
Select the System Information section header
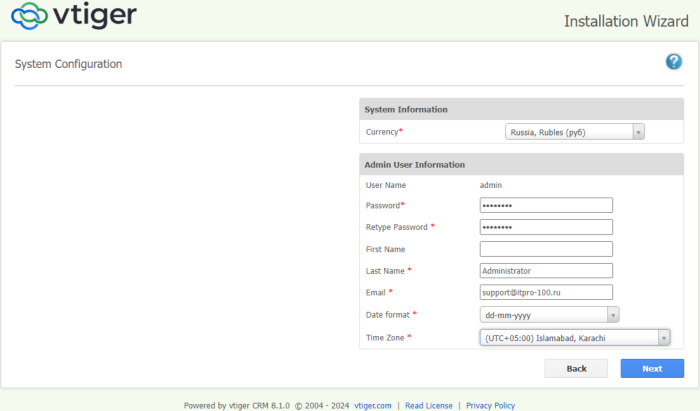[406, 109]
